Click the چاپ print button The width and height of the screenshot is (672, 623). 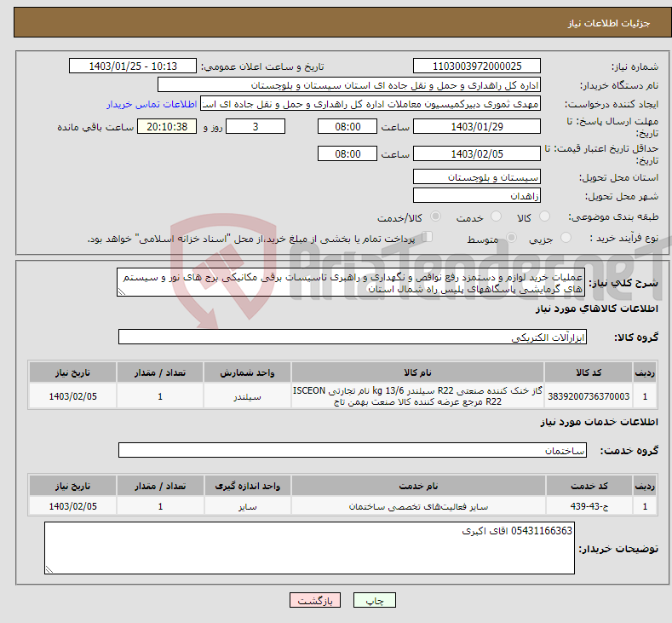point(374,600)
